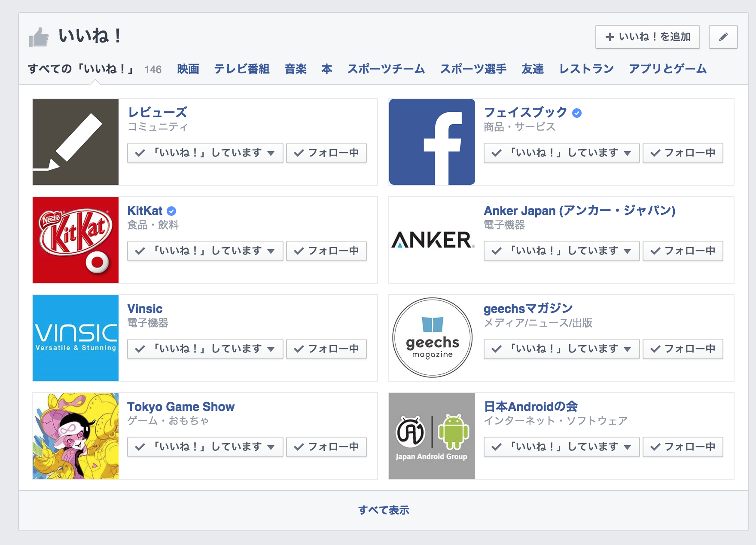
Task: Open the Anker Japan (アンカー・ジャパン) link
Action: [580, 211]
